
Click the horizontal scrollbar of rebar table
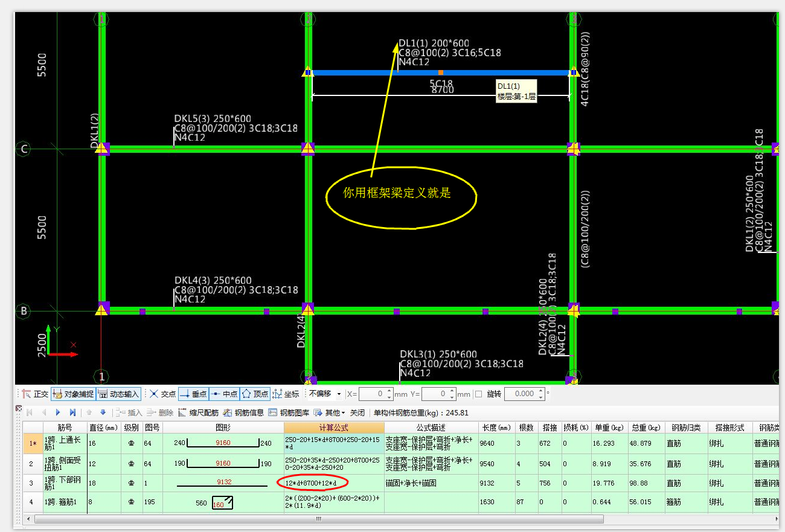pos(319,519)
